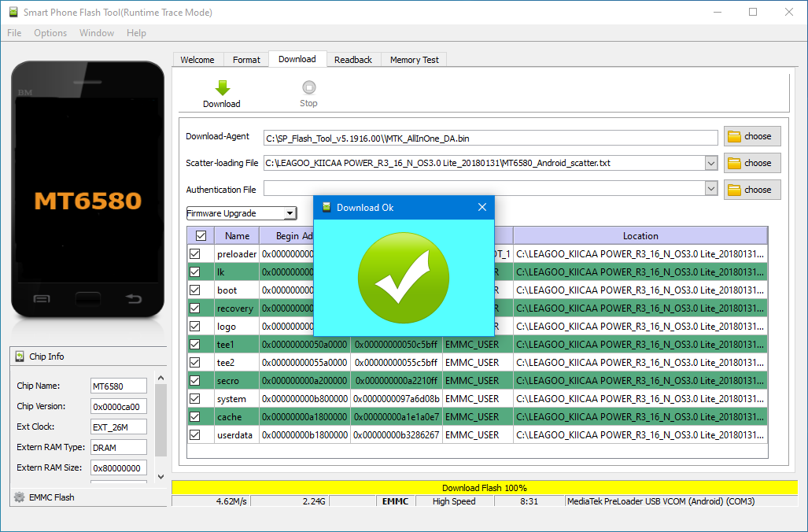Viewport: 808px width, 532px height.
Task: Uncheck the secro partition checkbox
Action: pyautogui.click(x=195, y=380)
